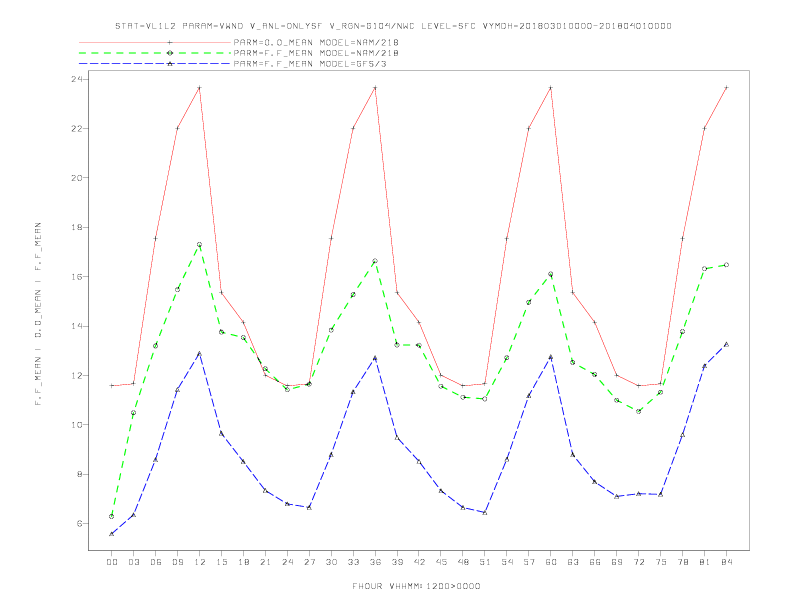Click the x-axis tick label 21

pos(265,562)
